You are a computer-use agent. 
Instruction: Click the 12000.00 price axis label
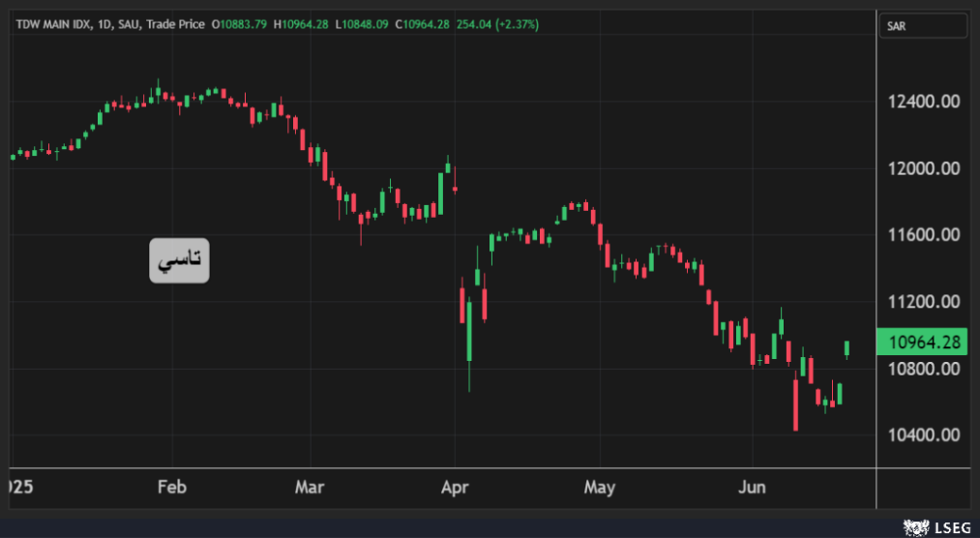click(923, 168)
